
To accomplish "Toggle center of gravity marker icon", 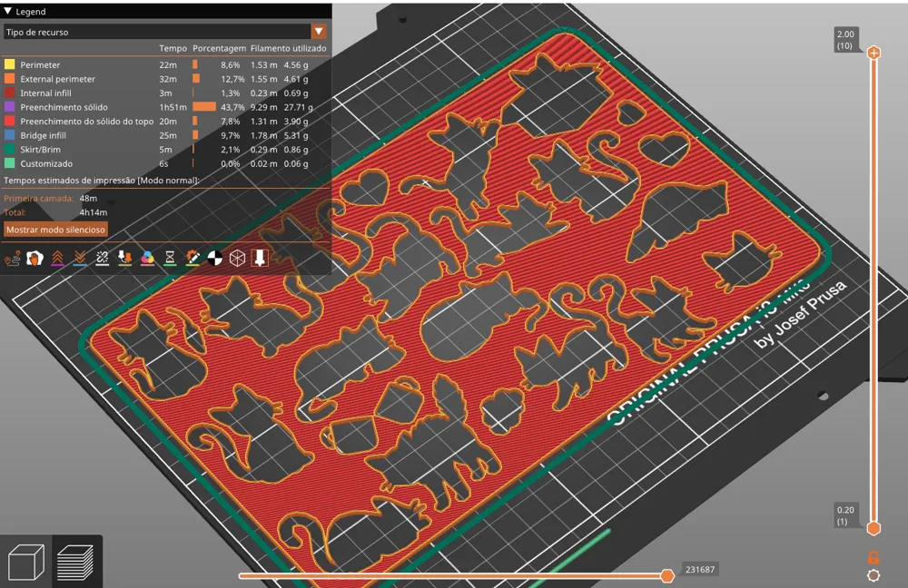I will [215, 258].
